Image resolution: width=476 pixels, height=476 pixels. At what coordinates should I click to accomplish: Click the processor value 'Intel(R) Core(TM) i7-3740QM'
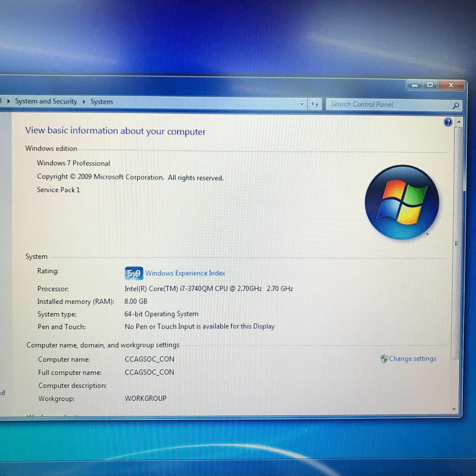point(169,289)
